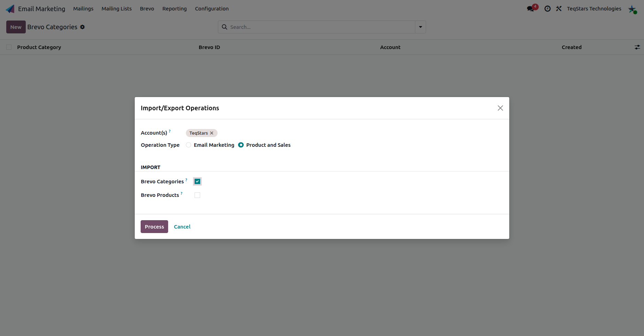Close the Import/Export Operations dialog

tap(500, 108)
